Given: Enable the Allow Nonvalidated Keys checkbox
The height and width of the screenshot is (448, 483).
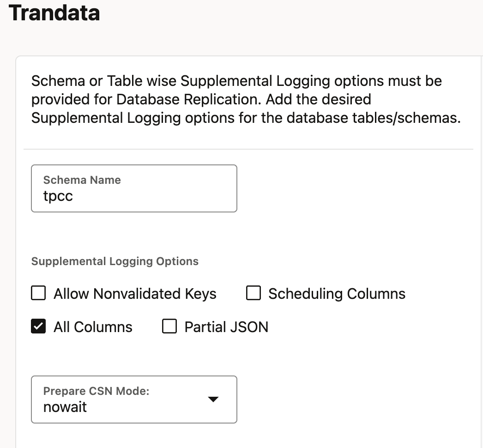Looking at the screenshot, I should [x=38, y=294].
